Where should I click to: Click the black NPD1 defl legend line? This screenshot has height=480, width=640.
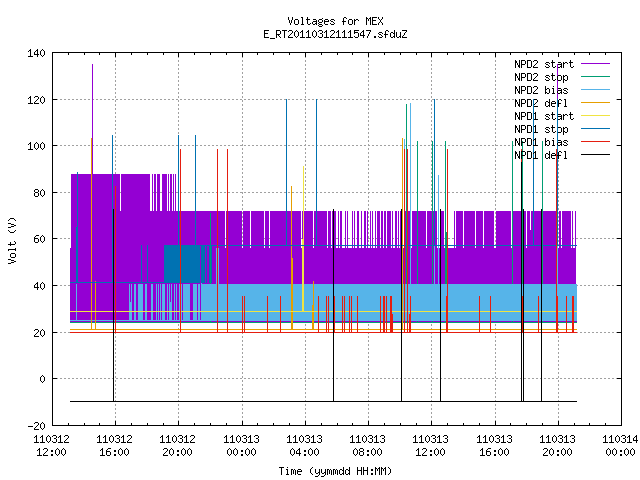click(x=595, y=155)
